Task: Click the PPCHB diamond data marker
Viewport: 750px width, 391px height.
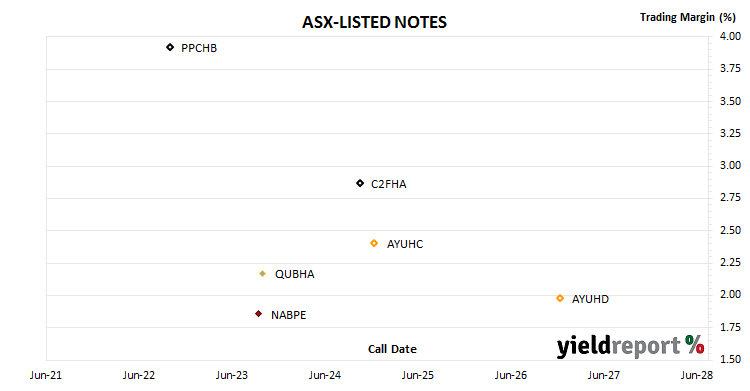Action: (x=170, y=47)
